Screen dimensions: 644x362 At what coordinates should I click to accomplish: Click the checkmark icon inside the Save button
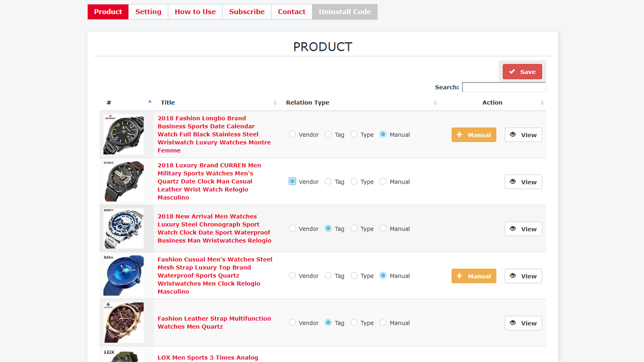513,71
